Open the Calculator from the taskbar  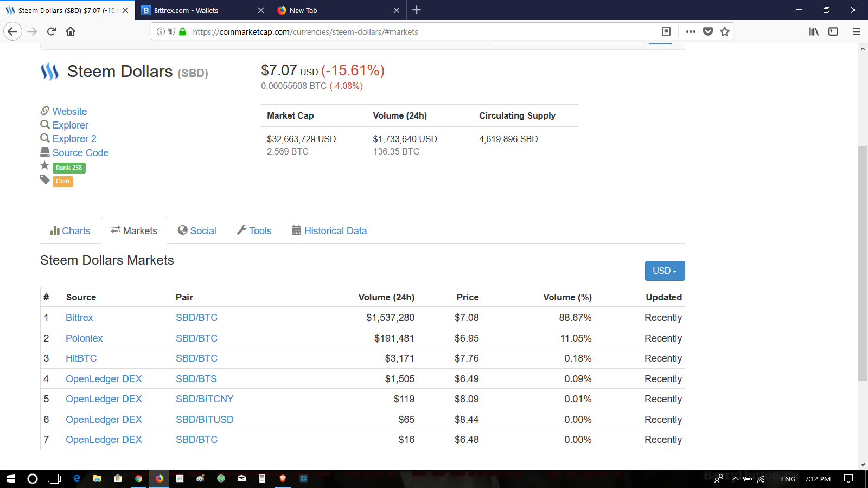coord(262,479)
